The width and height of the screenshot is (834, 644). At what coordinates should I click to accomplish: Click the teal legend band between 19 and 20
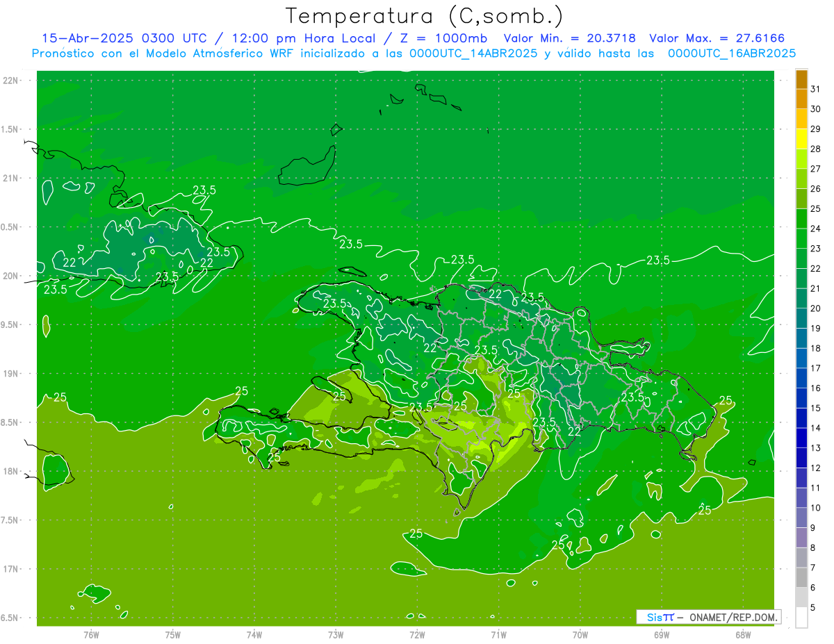click(x=801, y=318)
